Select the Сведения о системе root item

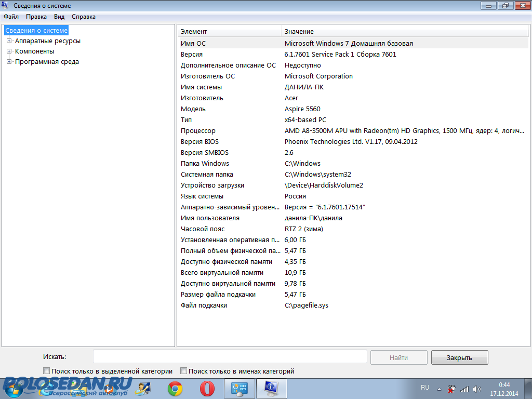36,31
